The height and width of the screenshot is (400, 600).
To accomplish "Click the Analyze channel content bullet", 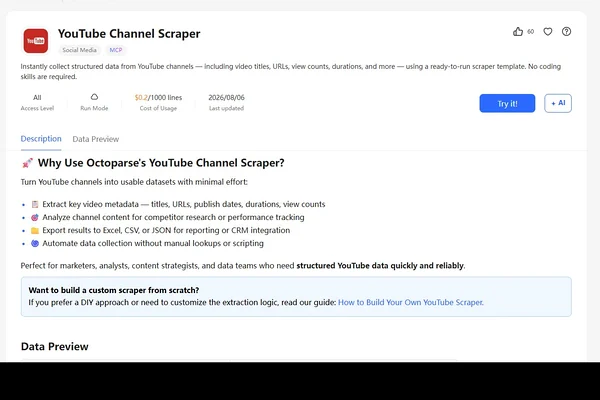I will (173, 217).
